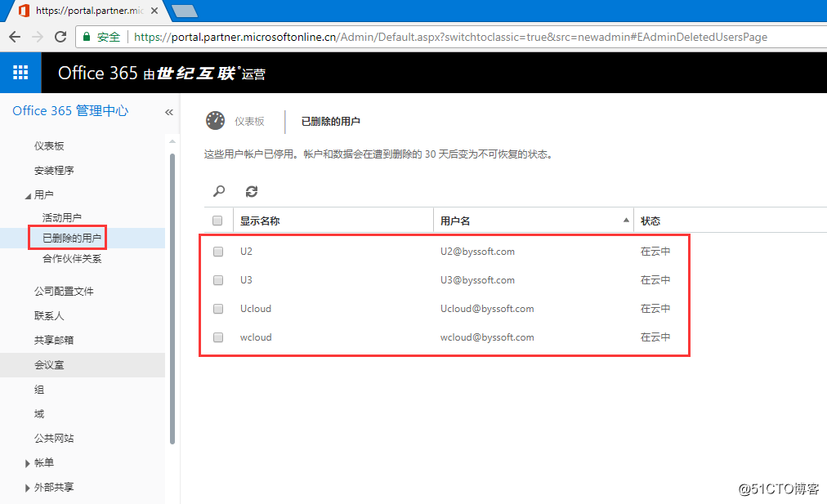Click the 在云中 status in U2 row
This screenshot has height=504, width=827.
[655, 252]
